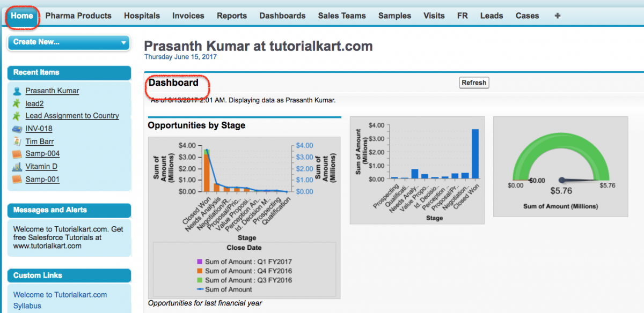Open the INV-018 invoice link
This screenshot has height=313, width=644.
[x=39, y=129]
